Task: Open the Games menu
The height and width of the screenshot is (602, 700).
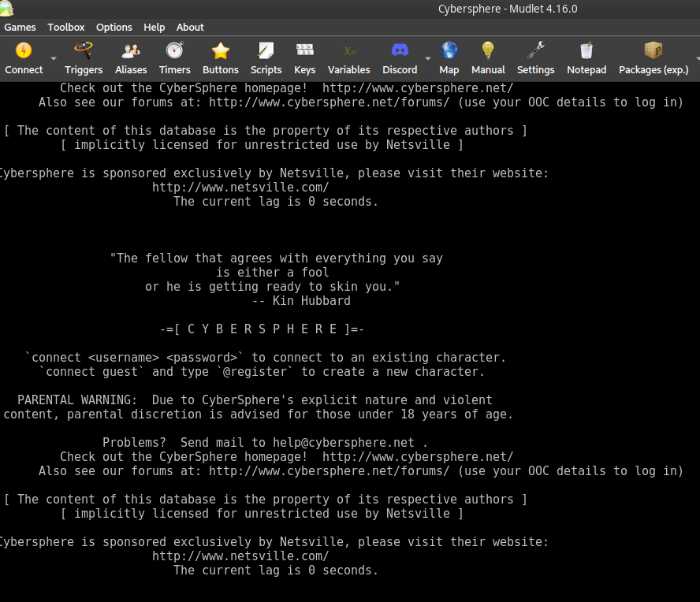Action: [20, 27]
